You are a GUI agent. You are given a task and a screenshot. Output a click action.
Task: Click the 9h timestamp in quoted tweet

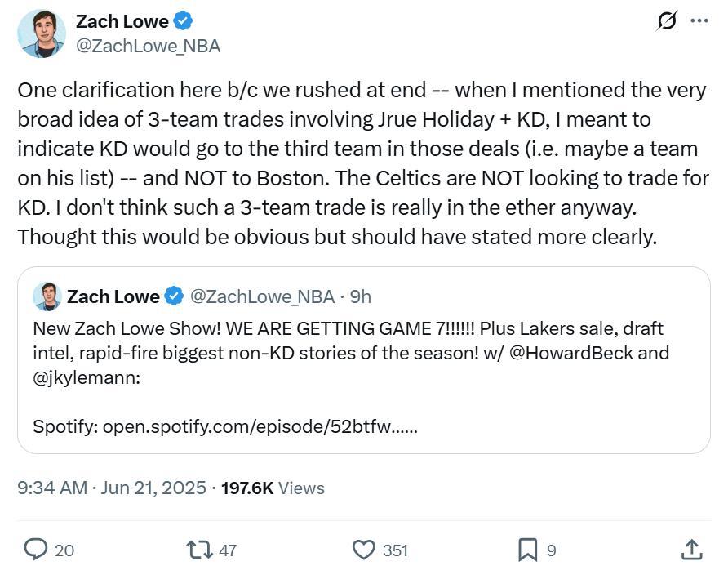360,296
